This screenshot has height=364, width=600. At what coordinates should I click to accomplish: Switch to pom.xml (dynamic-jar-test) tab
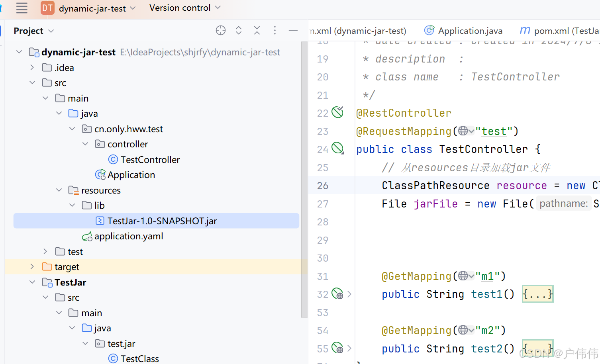pyautogui.click(x=358, y=31)
